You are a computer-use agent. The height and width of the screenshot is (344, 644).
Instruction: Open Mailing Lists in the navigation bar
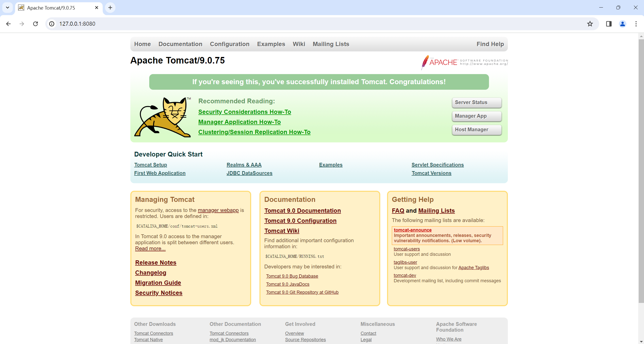(331, 44)
